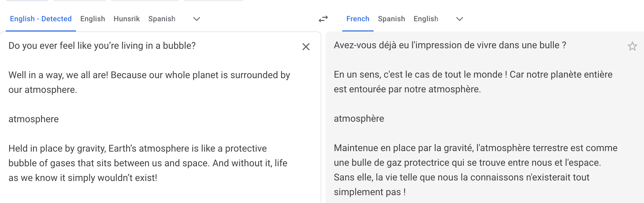Swap source and target languages

pyautogui.click(x=323, y=19)
